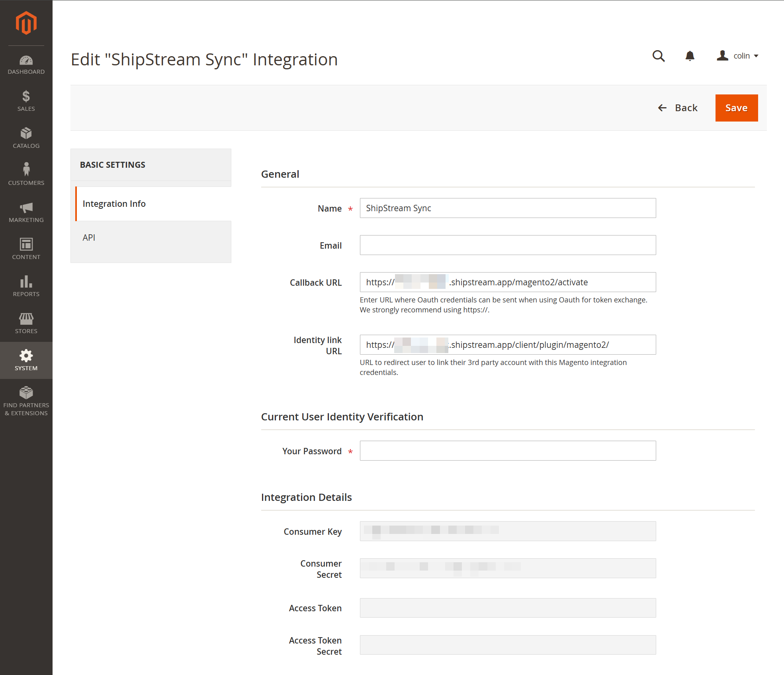Open Find Partners & Extensions

point(26,401)
